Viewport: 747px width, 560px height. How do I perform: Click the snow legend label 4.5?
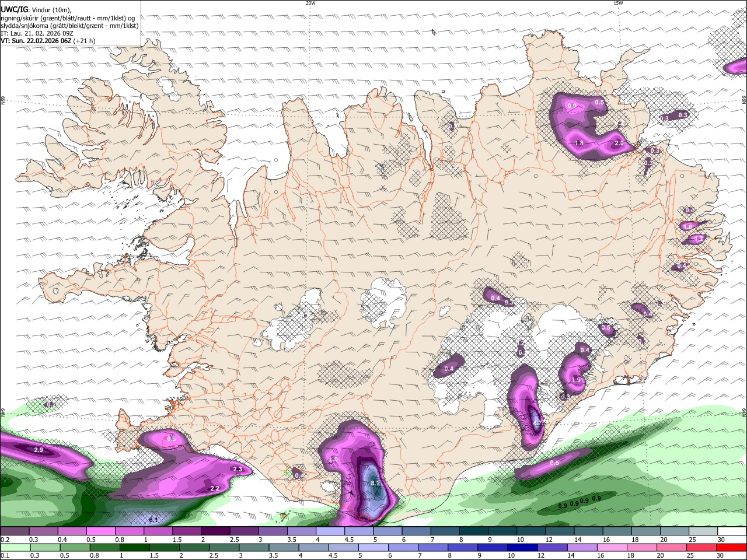349,540
